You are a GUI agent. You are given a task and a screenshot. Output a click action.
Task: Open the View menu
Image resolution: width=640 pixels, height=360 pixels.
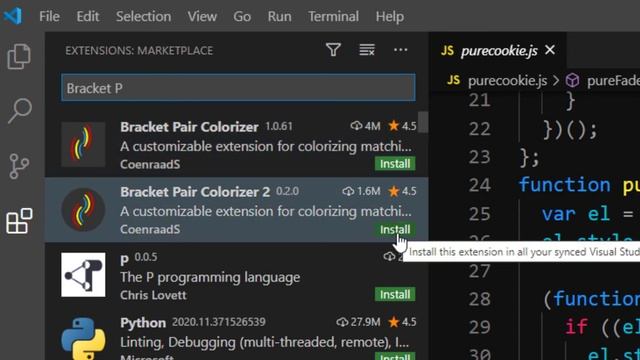202,16
